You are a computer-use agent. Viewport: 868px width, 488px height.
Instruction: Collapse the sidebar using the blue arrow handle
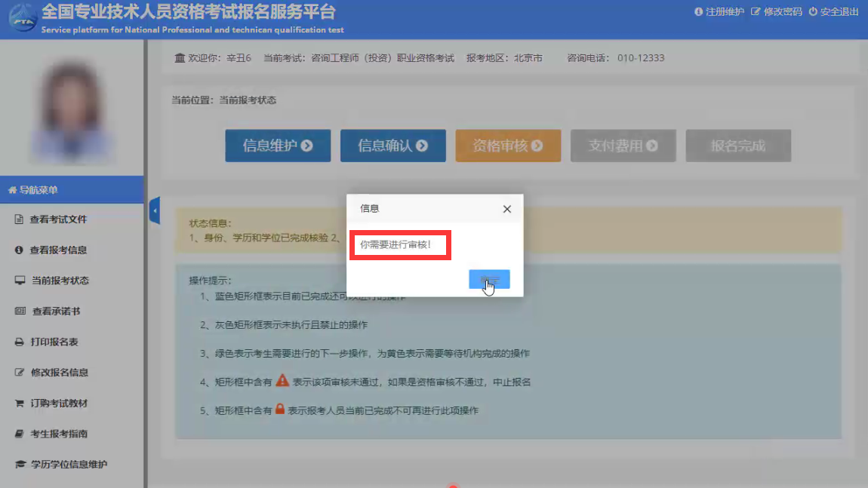155,210
